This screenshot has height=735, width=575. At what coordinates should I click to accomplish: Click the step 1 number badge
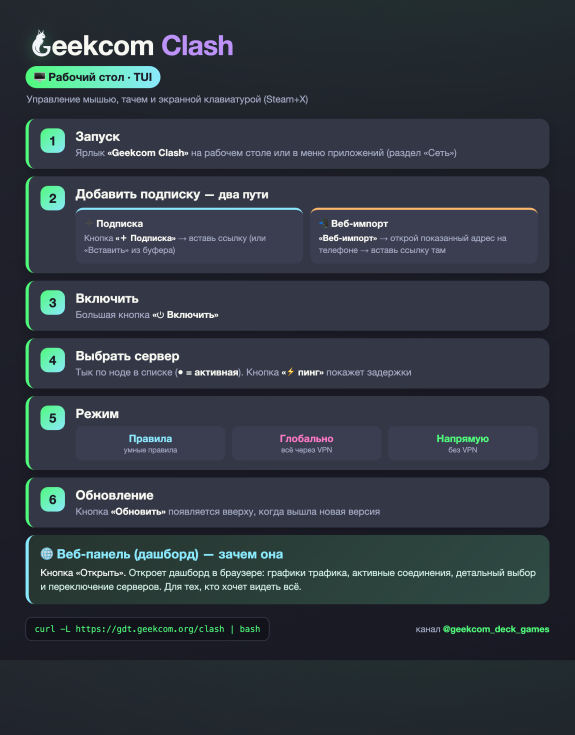tap(52, 141)
